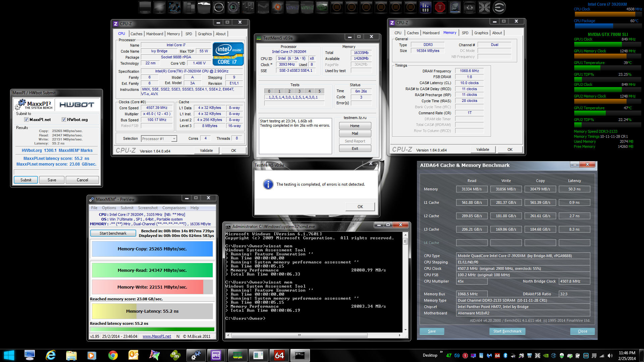Click the NVIDIA tray icon

pos(546,356)
